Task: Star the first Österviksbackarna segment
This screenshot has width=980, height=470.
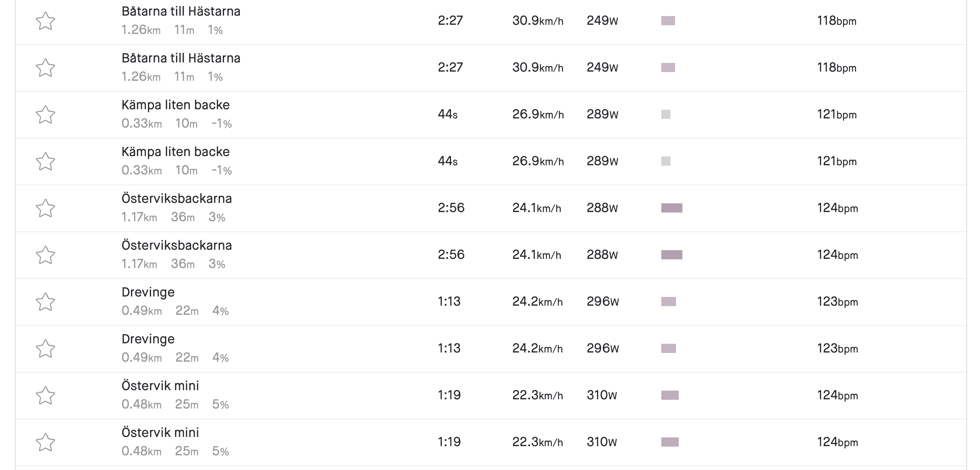Action: pos(45,208)
